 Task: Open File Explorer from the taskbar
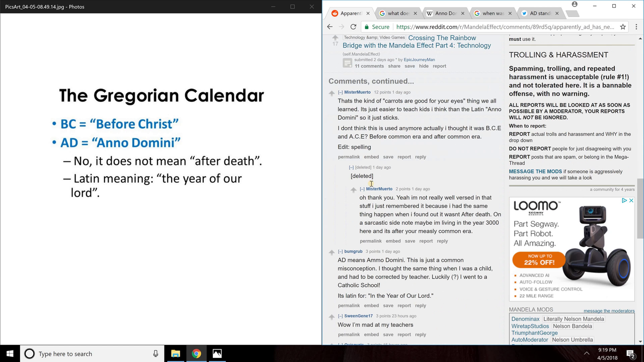pyautogui.click(x=175, y=353)
